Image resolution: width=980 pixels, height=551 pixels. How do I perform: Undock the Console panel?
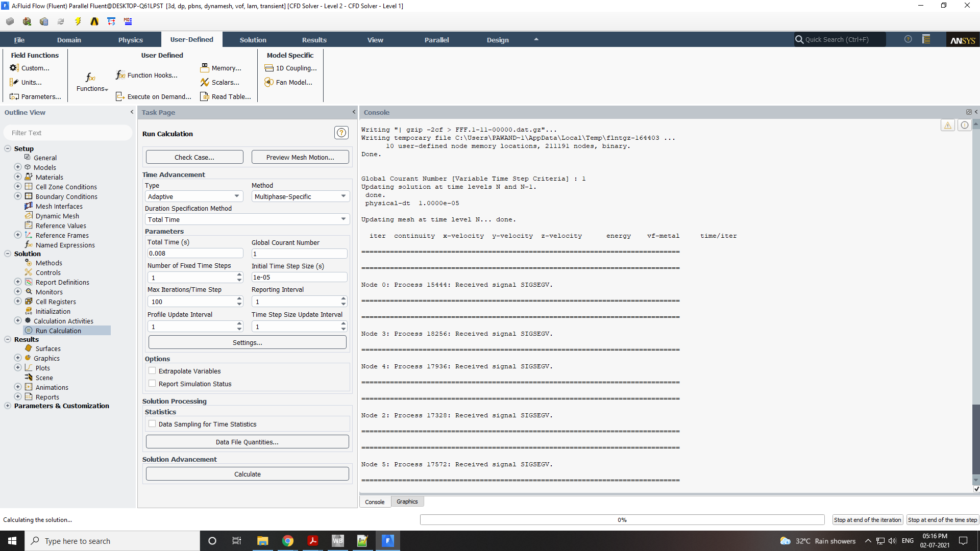click(x=968, y=112)
